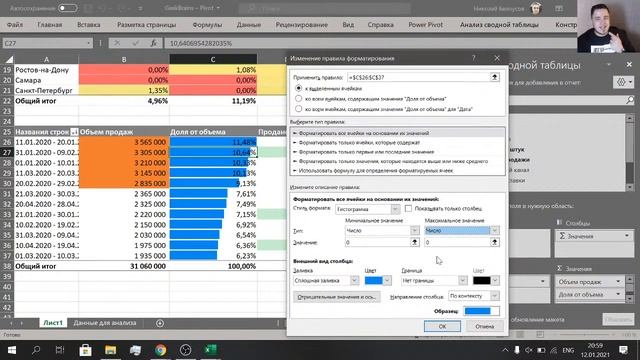Click collapse-range icon for minimum value field
640x360 pixels.
point(414,242)
